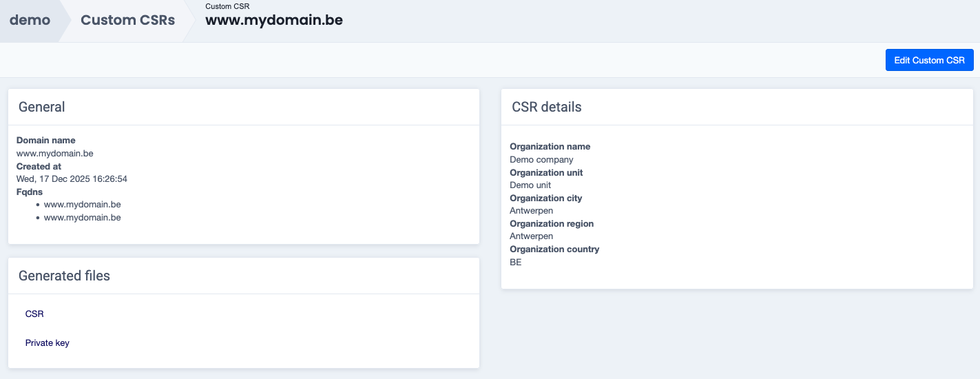
Task: Click Antwerpen under Organization region
Action: (531, 236)
